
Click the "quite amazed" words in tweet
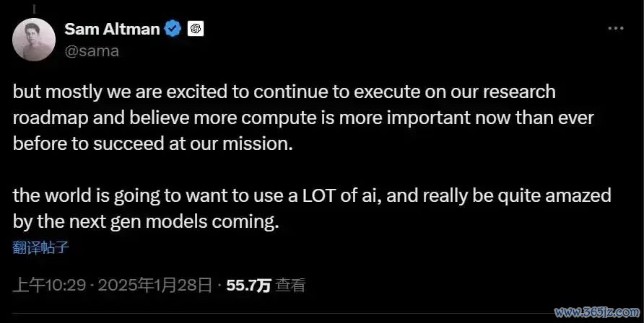[554, 196]
